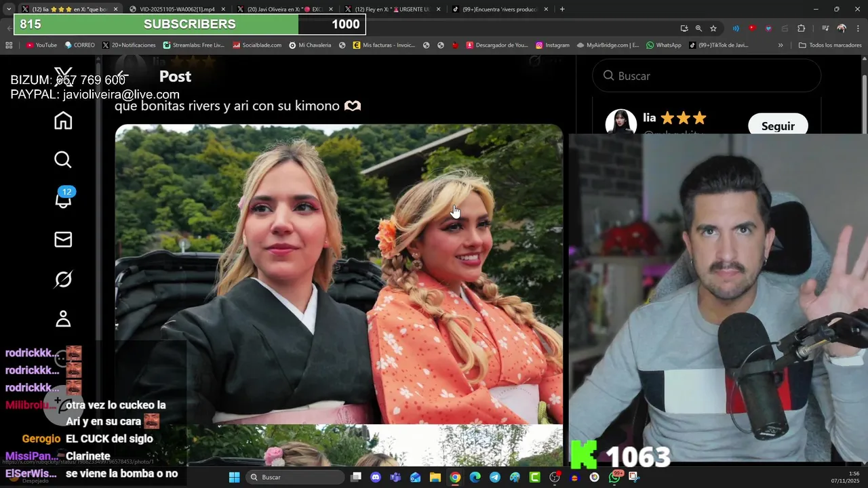
Task: Open lia's profile avatar picture
Action: click(620, 123)
